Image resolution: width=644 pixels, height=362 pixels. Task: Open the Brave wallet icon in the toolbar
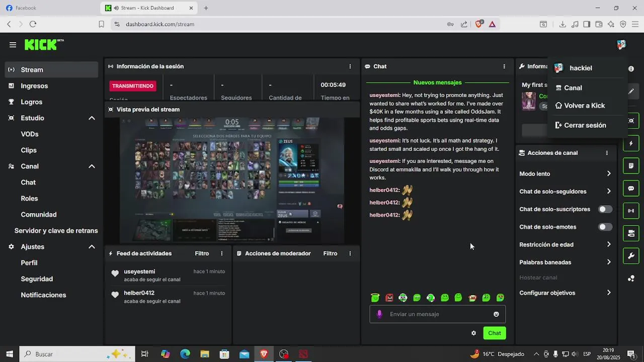[599, 24]
